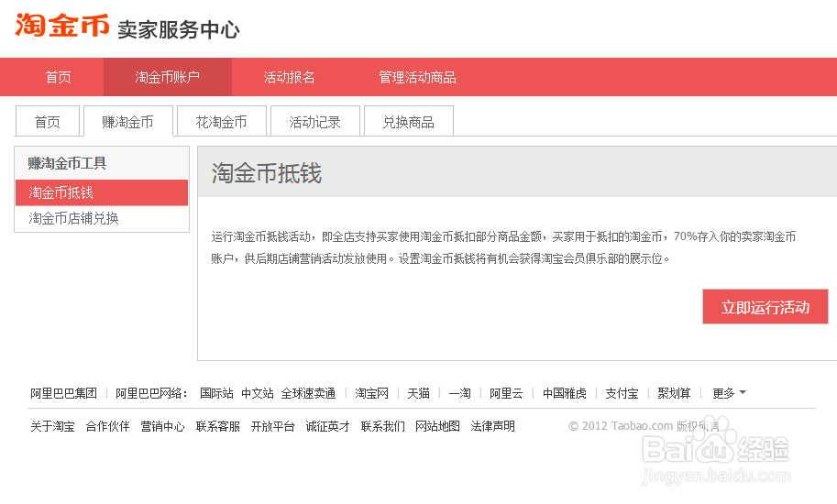Open the 兑换商品 tab

pyautogui.click(x=408, y=122)
